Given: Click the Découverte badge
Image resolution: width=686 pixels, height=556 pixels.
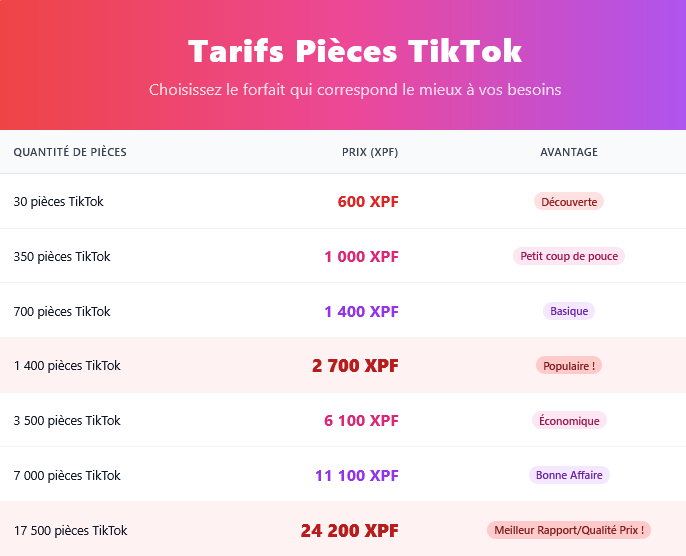Looking at the screenshot, I should click(x=569, y=202).
